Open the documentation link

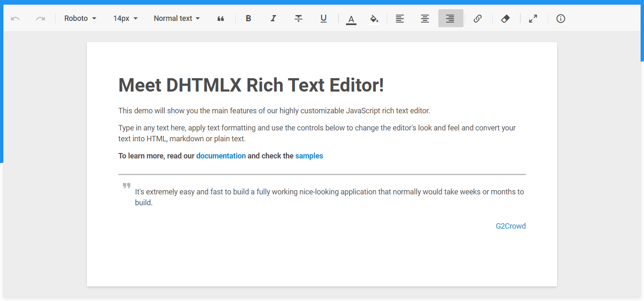tap(221, 156)
